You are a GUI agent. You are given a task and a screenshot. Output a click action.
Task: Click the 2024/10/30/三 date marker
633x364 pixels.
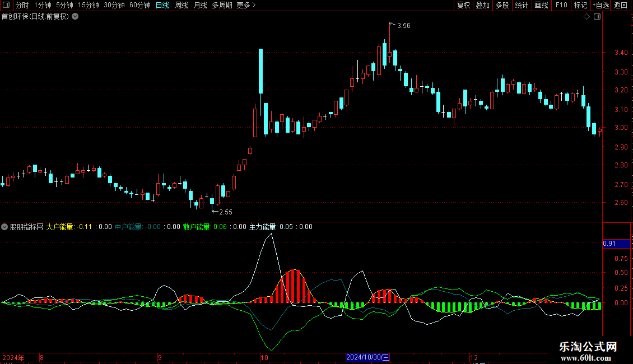click(367, 357)
